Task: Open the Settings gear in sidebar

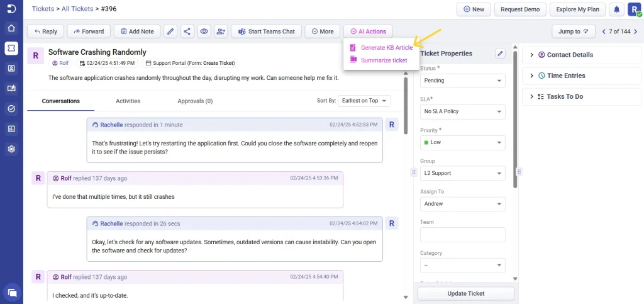Action: [11, 149]
